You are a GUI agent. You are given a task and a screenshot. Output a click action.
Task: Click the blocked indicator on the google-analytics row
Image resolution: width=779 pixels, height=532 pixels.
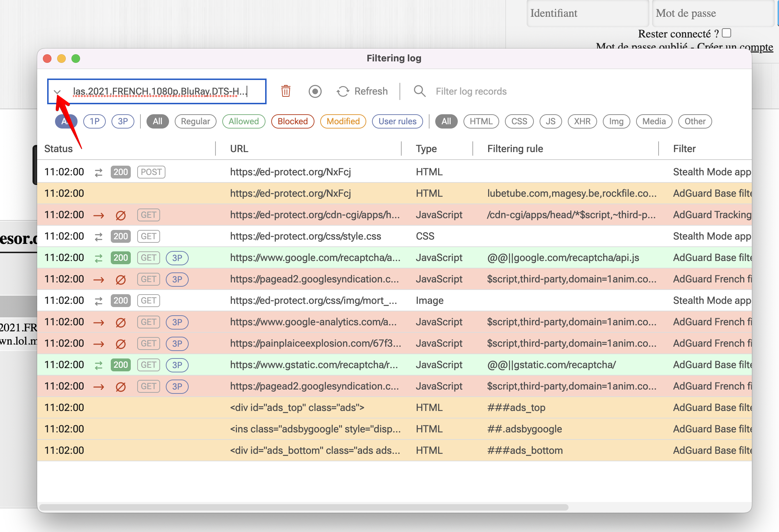click(120, 322)
